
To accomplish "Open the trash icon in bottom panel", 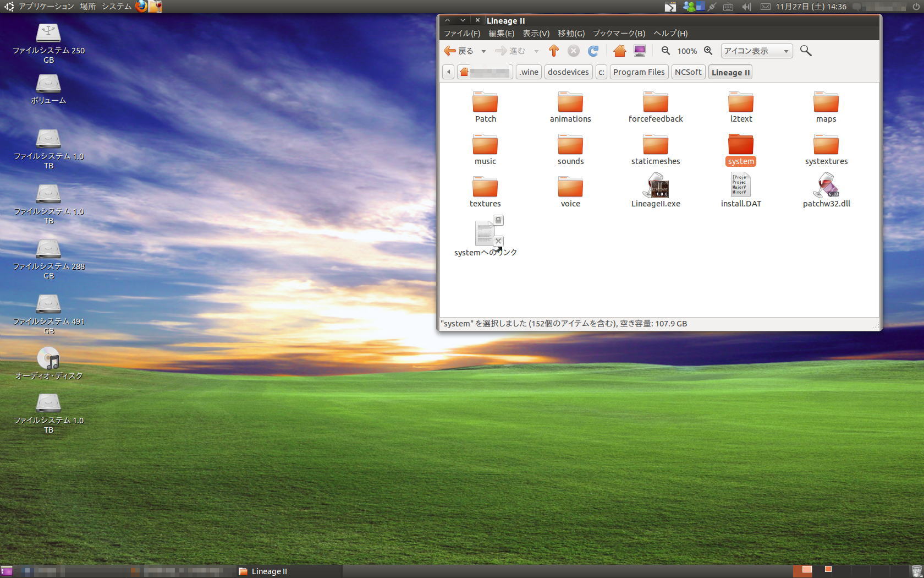I will coord(916,571).
